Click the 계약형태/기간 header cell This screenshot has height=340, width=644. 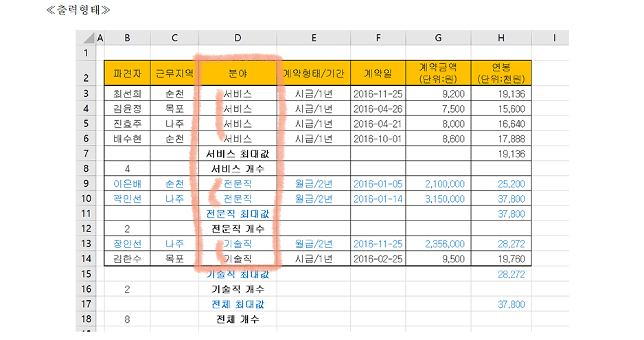314,73
